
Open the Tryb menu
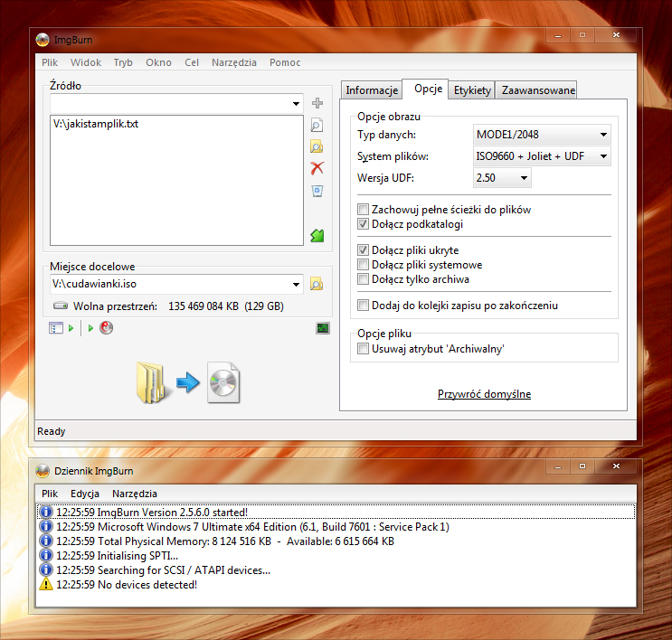123,62
